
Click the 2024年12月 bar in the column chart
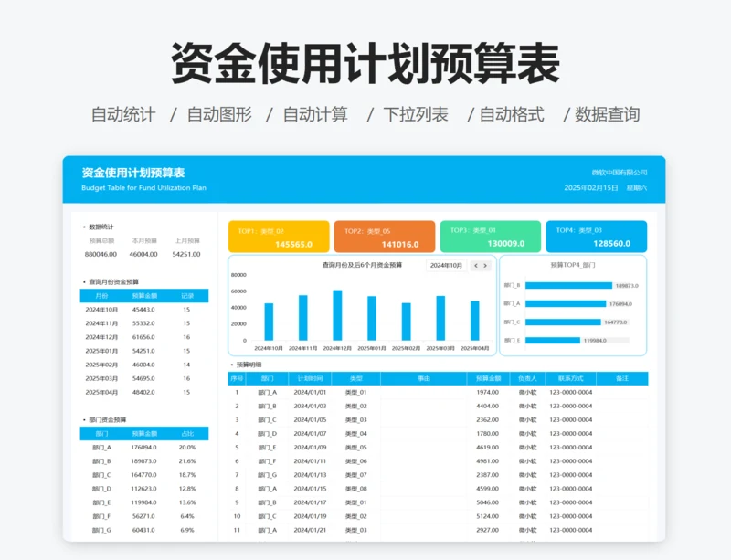click(337, 315)
